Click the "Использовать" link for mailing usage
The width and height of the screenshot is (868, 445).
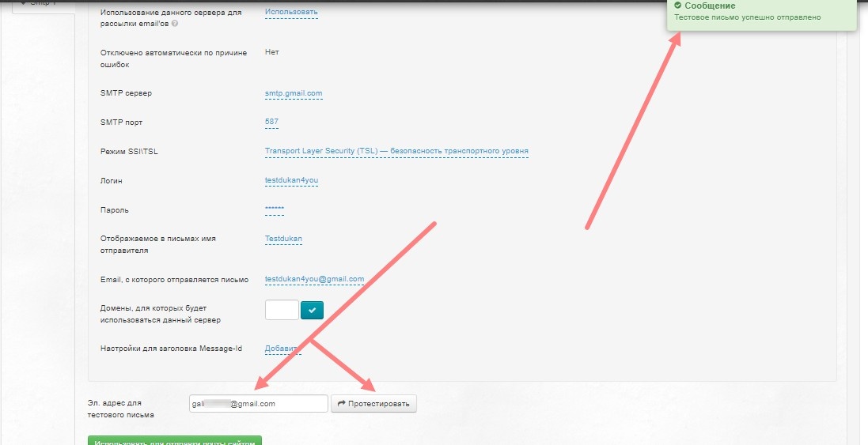pos(291,12)
